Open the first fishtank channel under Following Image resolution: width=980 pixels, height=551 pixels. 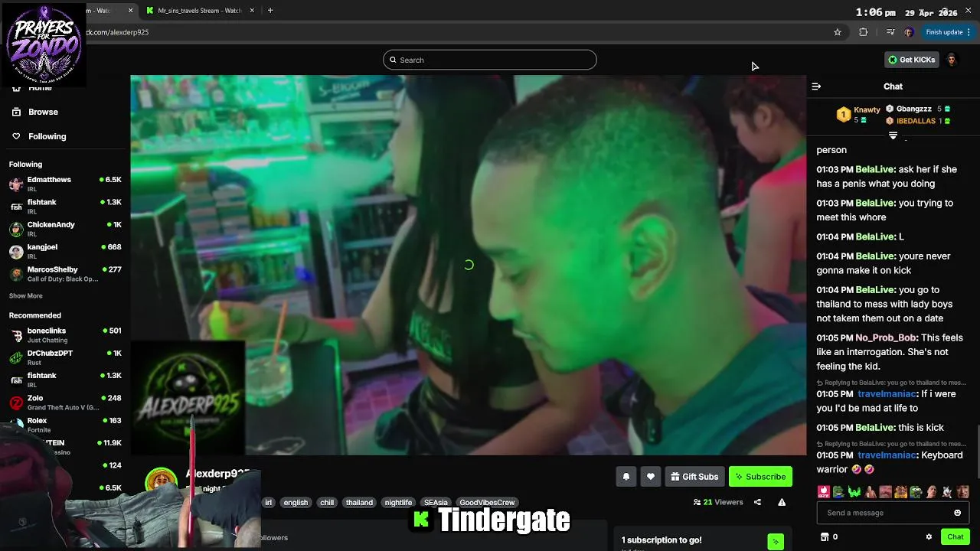click(65, 206)
